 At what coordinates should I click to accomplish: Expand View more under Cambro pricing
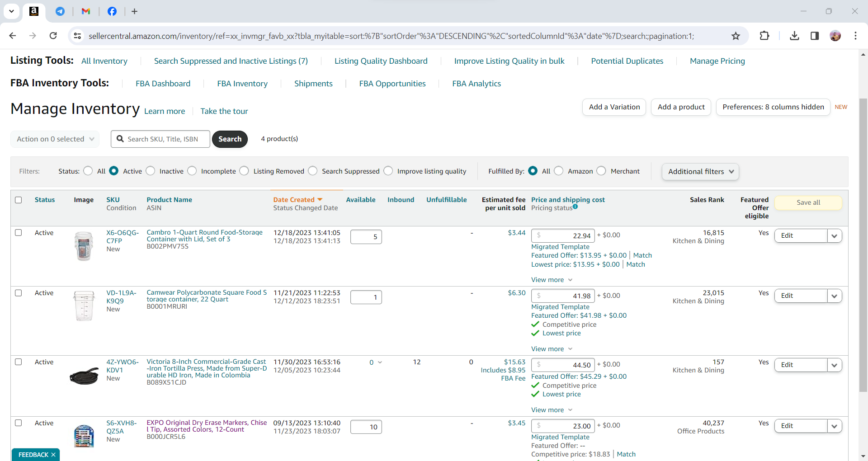coord(552,280)
